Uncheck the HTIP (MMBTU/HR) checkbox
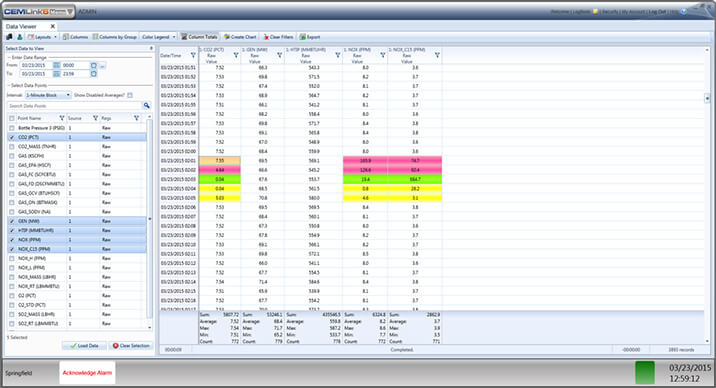The image size is (716, 388). point(11,231)
